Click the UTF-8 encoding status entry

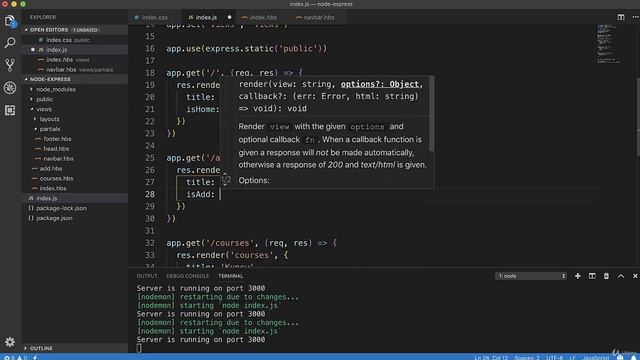[x=554, y=357]
